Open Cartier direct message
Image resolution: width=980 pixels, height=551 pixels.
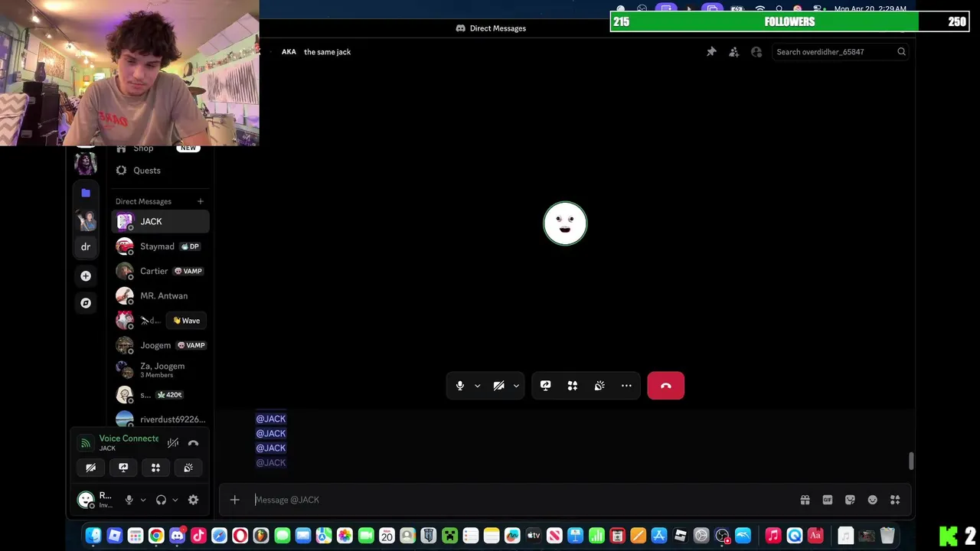161,271
